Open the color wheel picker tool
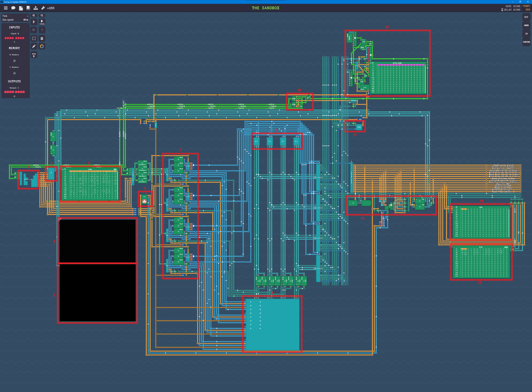Image resolution: width=532 pixels, height=392 pixels. 42,46
